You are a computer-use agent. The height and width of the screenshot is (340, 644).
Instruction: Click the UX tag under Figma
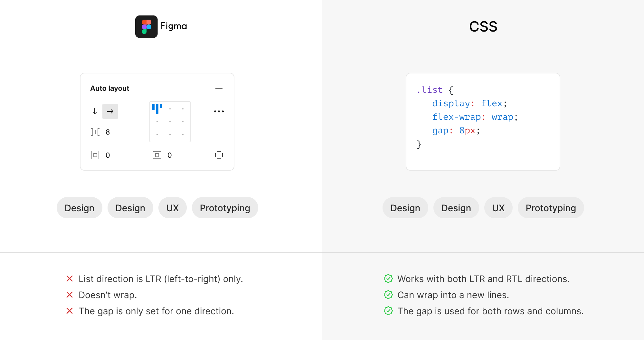(173, 208)
